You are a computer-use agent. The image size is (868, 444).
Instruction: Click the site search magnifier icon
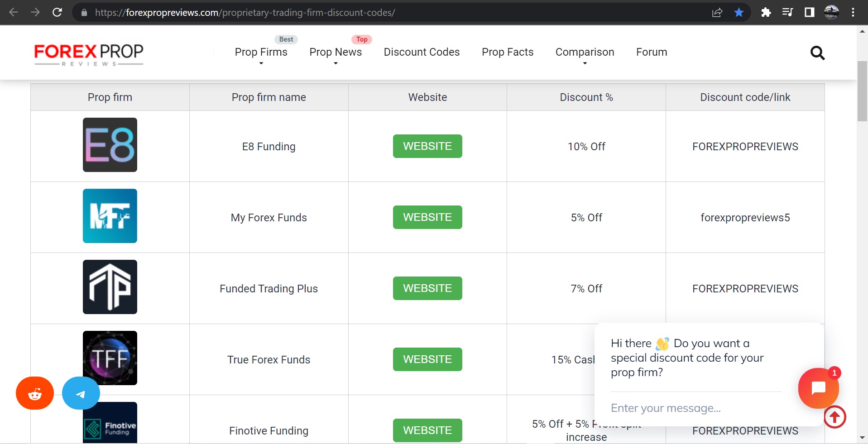817,53
